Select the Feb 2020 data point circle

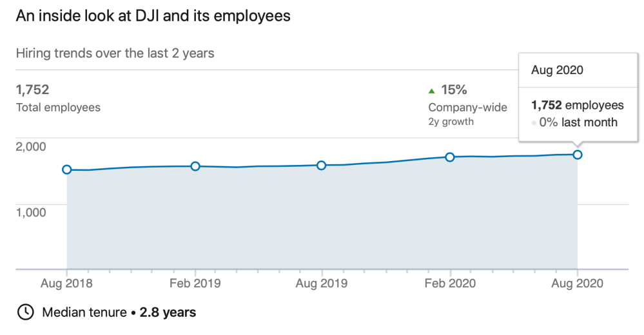(x=450, y=157)
